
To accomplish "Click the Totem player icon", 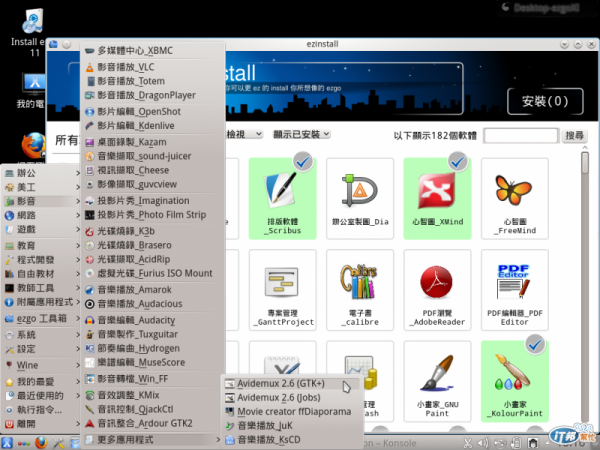I will (x=90, y=82).
